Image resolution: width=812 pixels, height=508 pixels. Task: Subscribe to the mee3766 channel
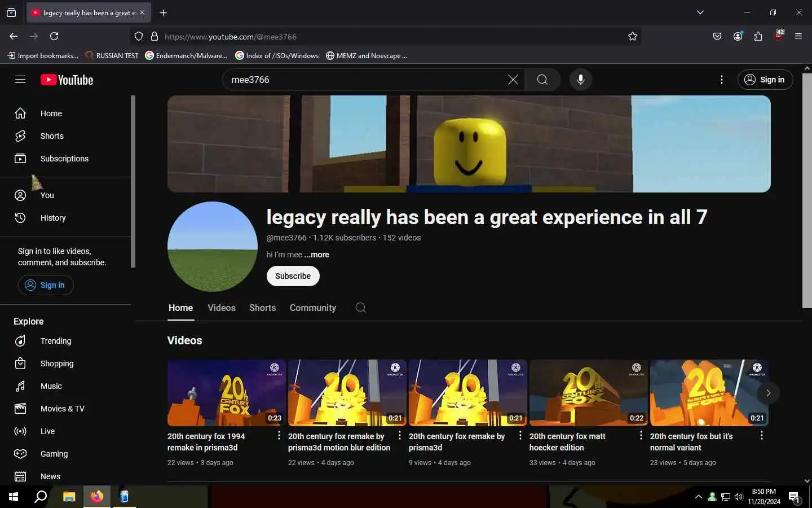point(293,276)
